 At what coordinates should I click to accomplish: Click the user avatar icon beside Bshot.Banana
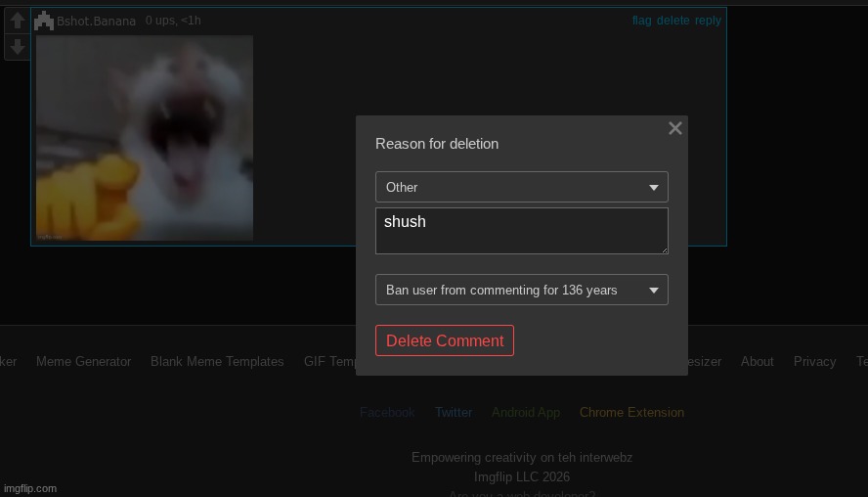point(44,21)
